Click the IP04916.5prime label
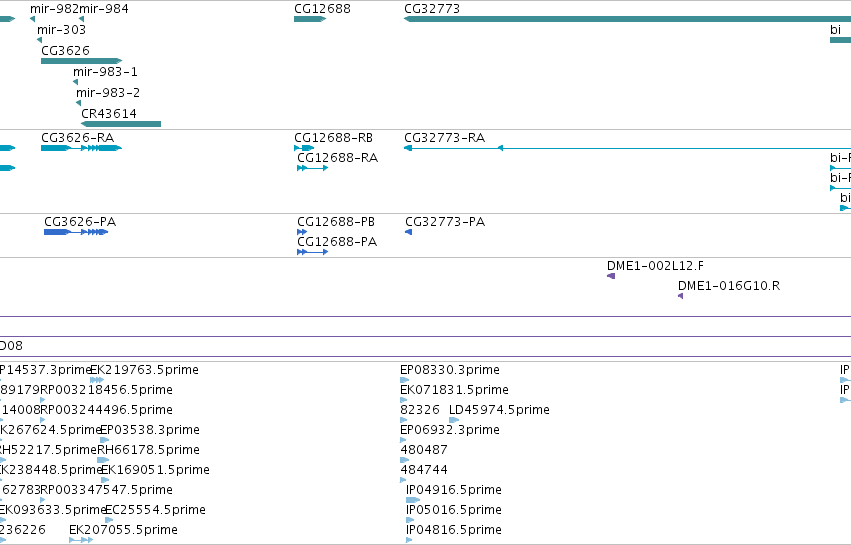 tap(454, 490)
